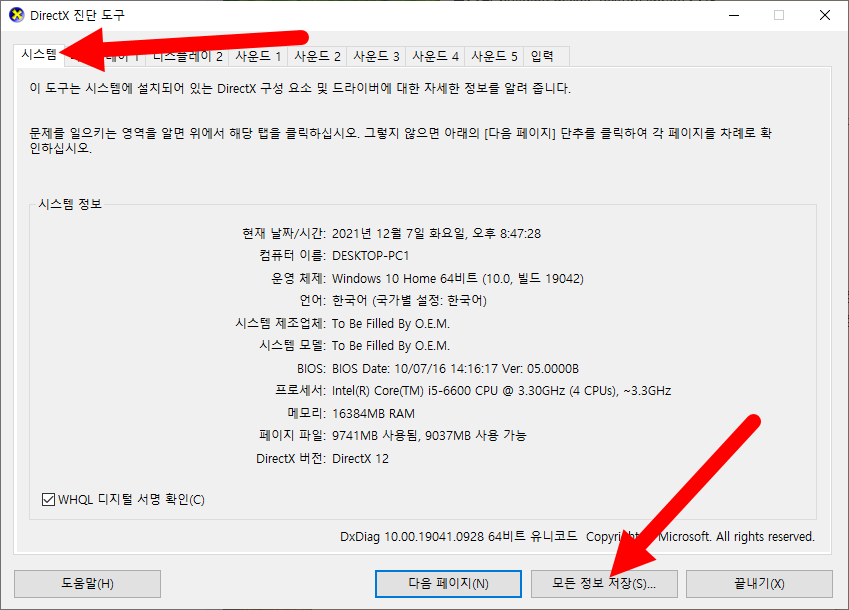Click the Intel Core i5-6600 processor text

point(501,391)
